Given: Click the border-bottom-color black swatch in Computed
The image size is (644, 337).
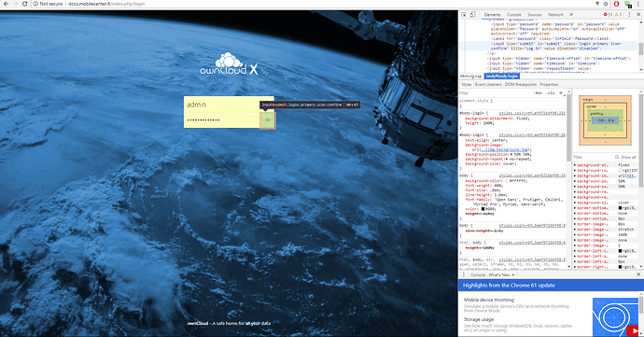Looking at the screenshot, I should [x=620, y=208].
